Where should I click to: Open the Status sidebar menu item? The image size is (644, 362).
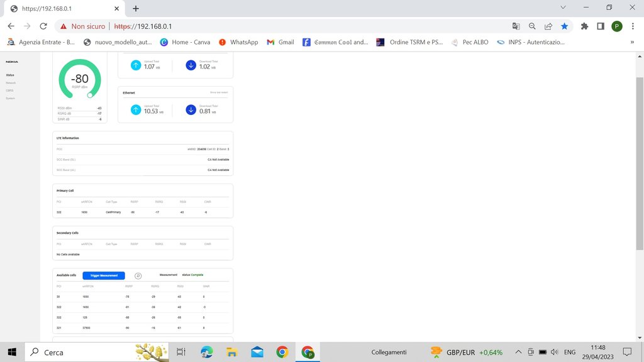point(10,75)
